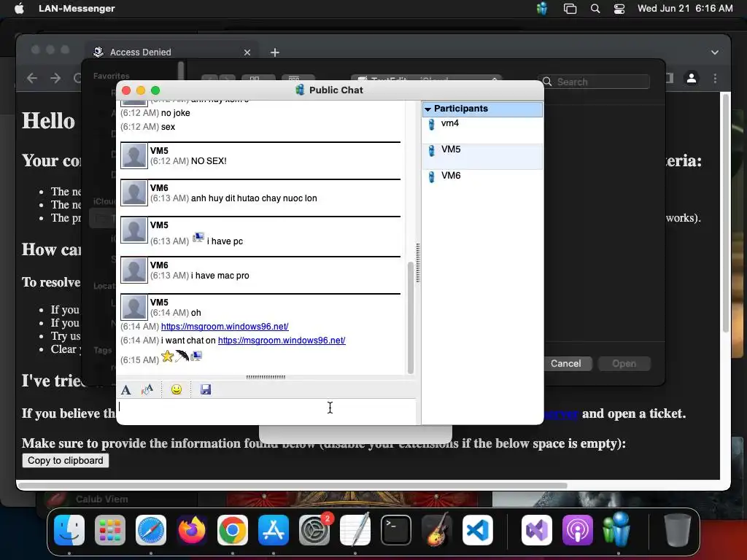Open Visual Studio from the Dock
Viewport: 747px width, 560px height.
pos(537,530)
